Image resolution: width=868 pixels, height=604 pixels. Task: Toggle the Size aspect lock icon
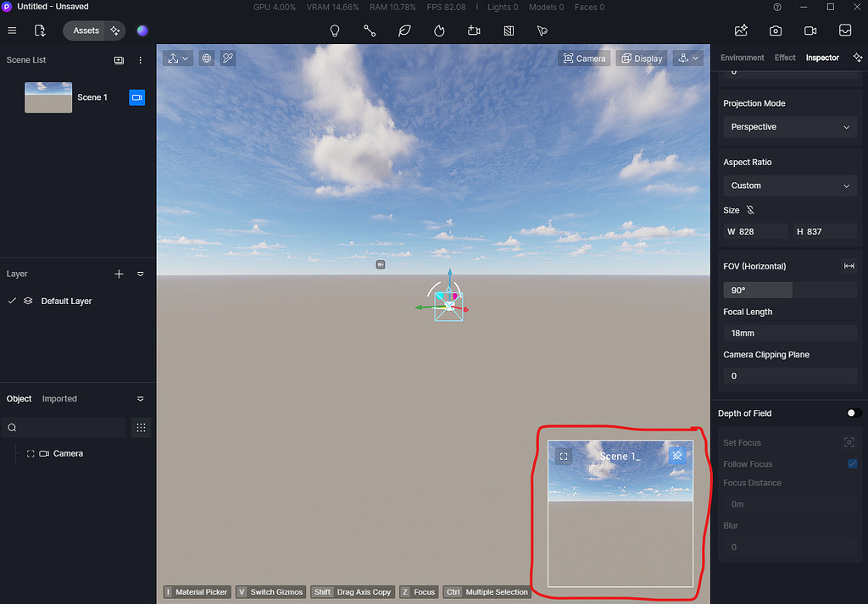[750, 210]
